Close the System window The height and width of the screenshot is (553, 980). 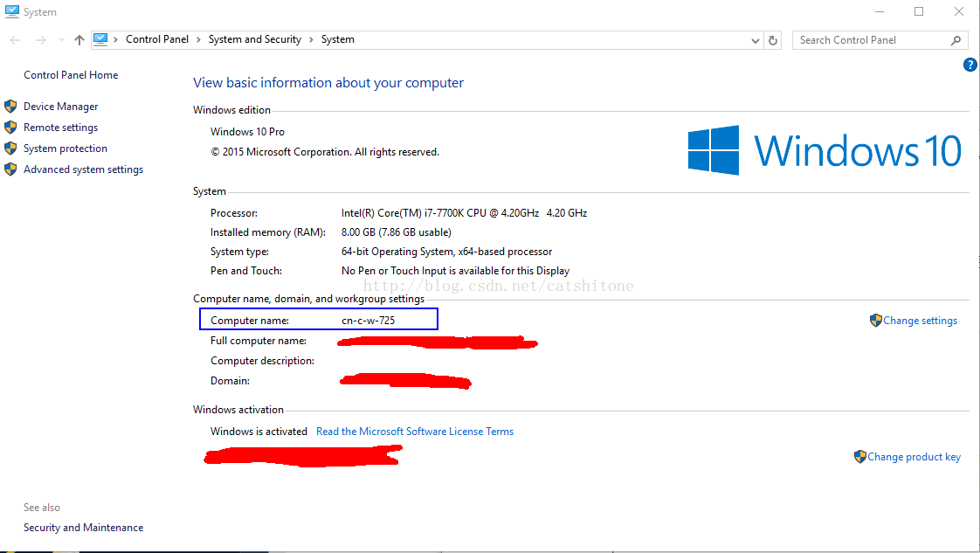click(x=959, y=12)
